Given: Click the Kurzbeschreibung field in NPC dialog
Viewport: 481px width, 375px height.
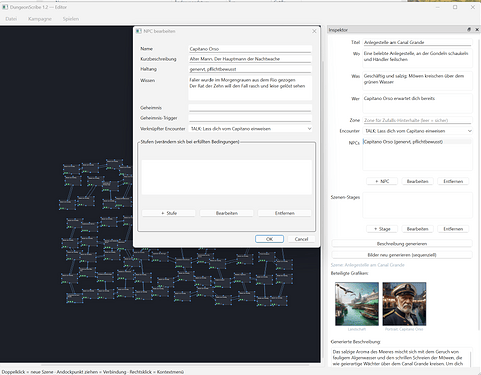Looking at the screenshot, I should click(x=250, y=59).
